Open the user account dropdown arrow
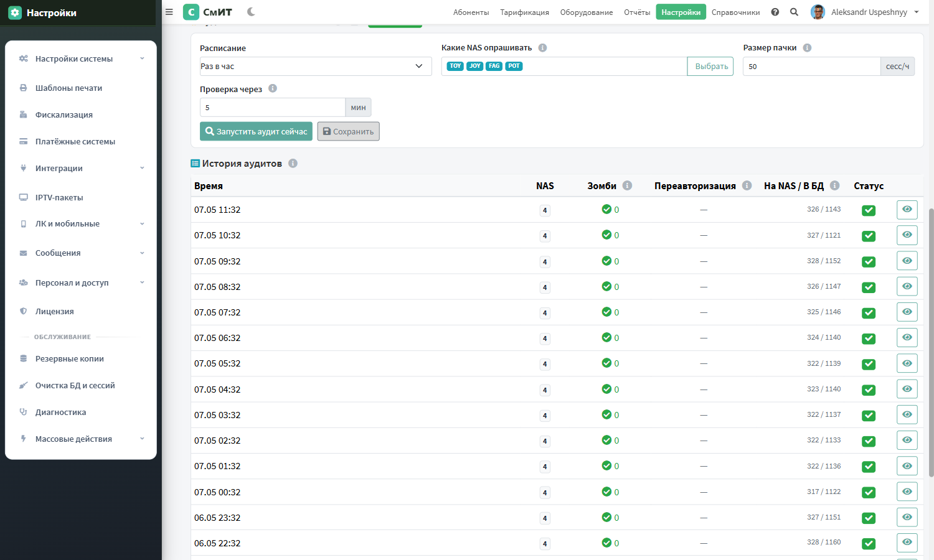934x560 pixels. pos(917,12)
